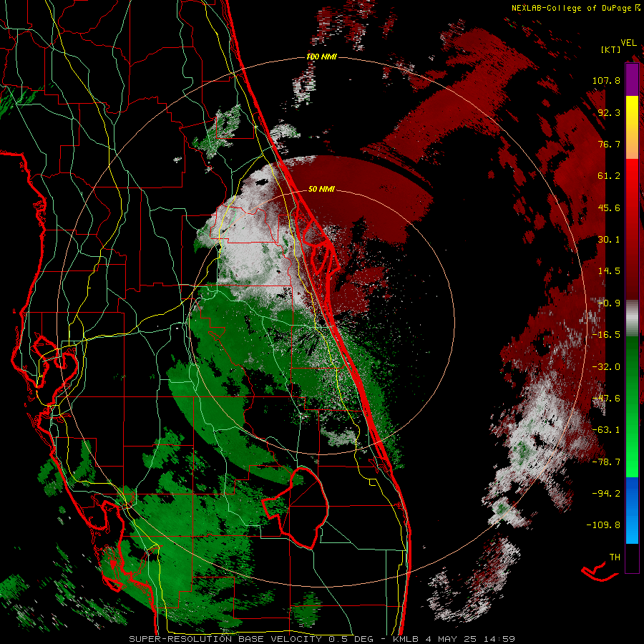The image size is (644, 644).
Task: Click the VEL legend title
Action: [x=628, y=42]
